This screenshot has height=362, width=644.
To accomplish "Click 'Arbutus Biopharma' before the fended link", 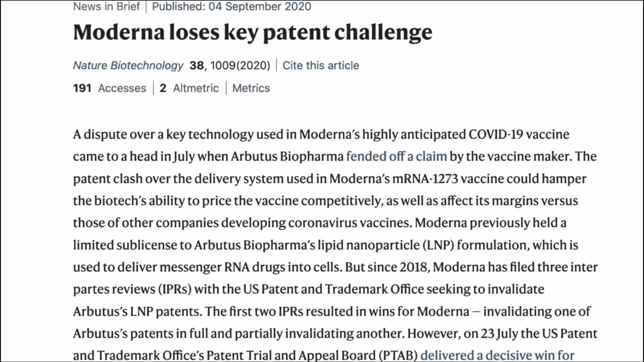I will pyautogui.click(x=287, y=156).
